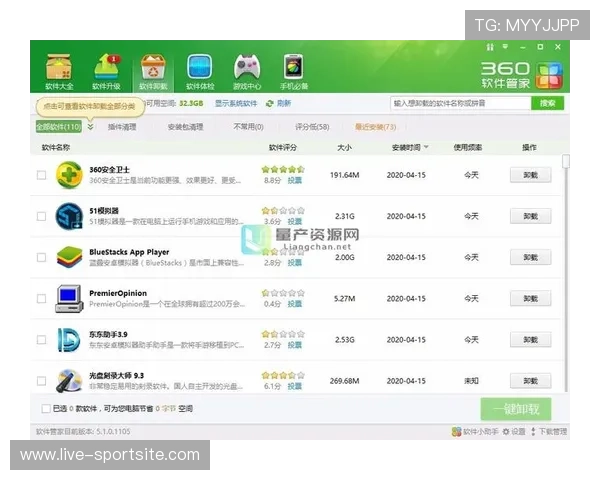The image size is (600, 480).
Task: Switch to the 不常用(0) tab
Action: point(248,127)
